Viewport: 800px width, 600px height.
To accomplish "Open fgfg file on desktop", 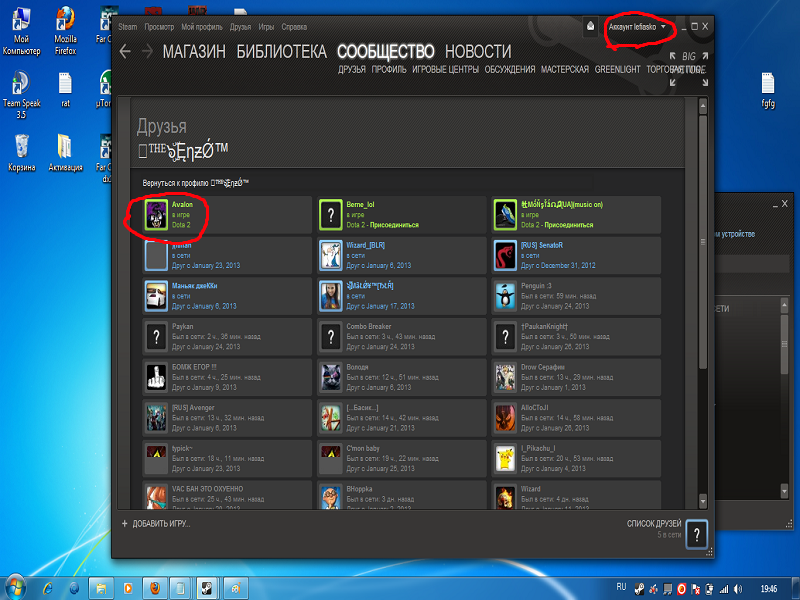I will pyautogui.click(x=768, y=90).
